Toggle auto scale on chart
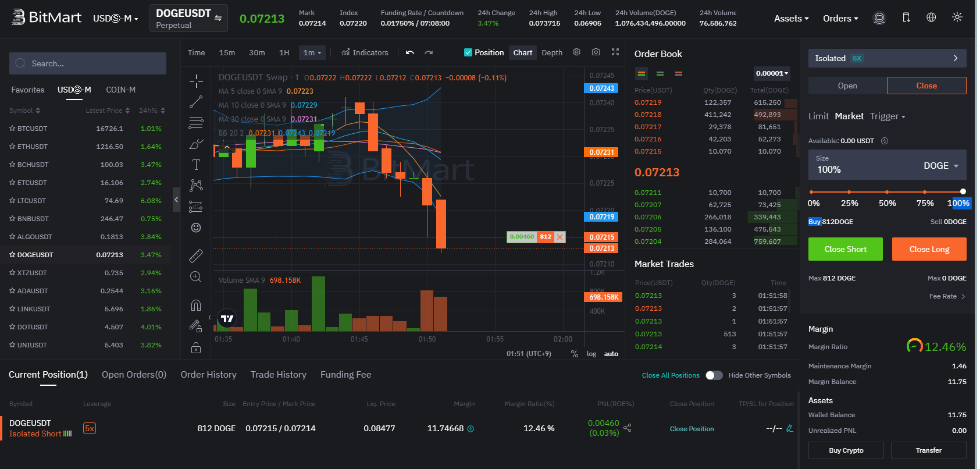 pos(611,354)
